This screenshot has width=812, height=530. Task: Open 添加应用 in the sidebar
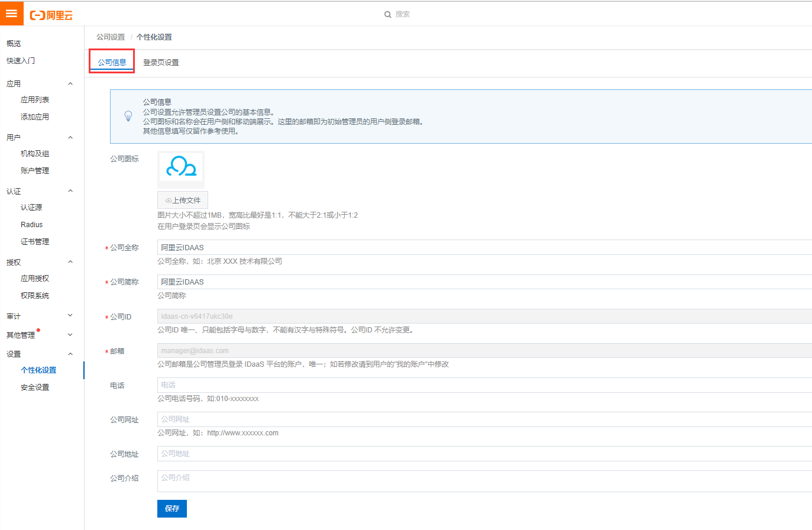pos(35,117)
